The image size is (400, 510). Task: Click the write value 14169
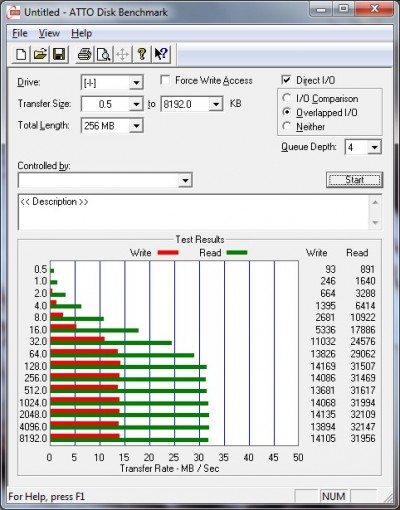(x=323, y=366)
